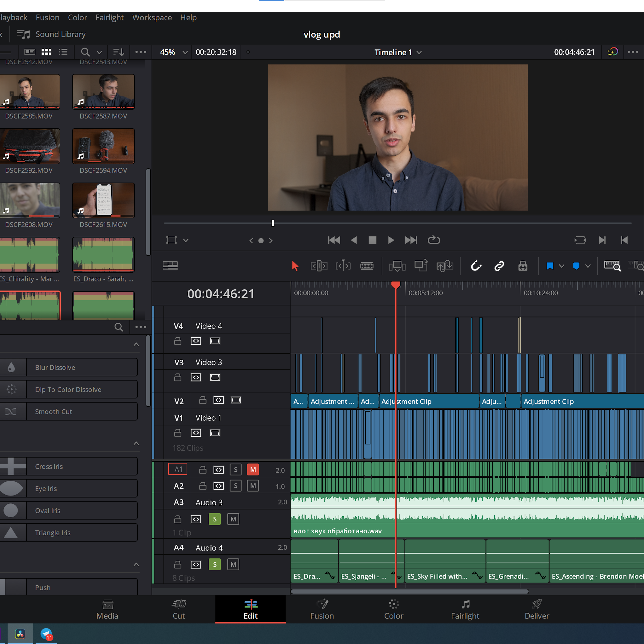Screen dimensions: 644x644
Task: Click the blue flag icon
Action: coord(550,266)
